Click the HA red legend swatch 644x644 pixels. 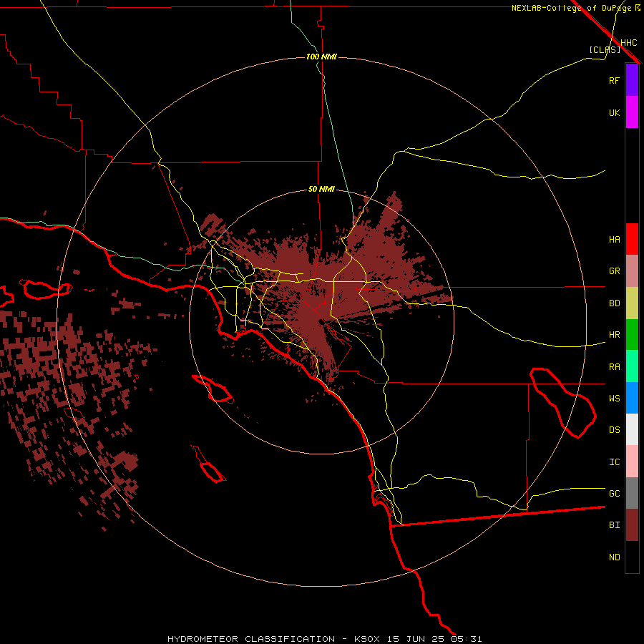632,239
